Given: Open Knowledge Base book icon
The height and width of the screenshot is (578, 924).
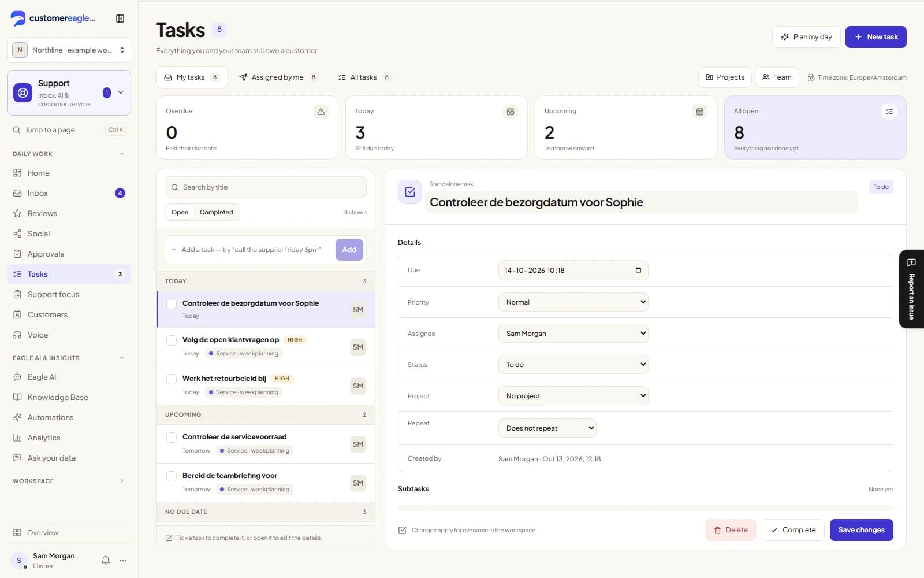Looking at the screenshot, I should [17, 397].
